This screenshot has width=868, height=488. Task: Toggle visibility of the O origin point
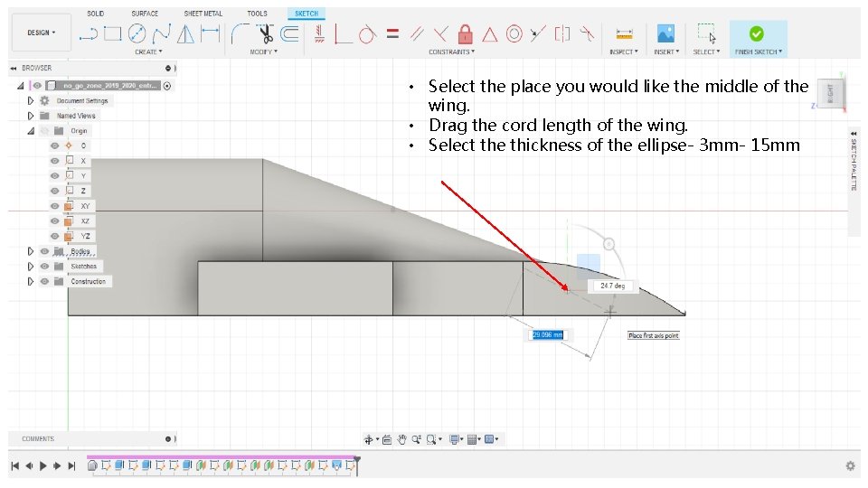(54, 146)
